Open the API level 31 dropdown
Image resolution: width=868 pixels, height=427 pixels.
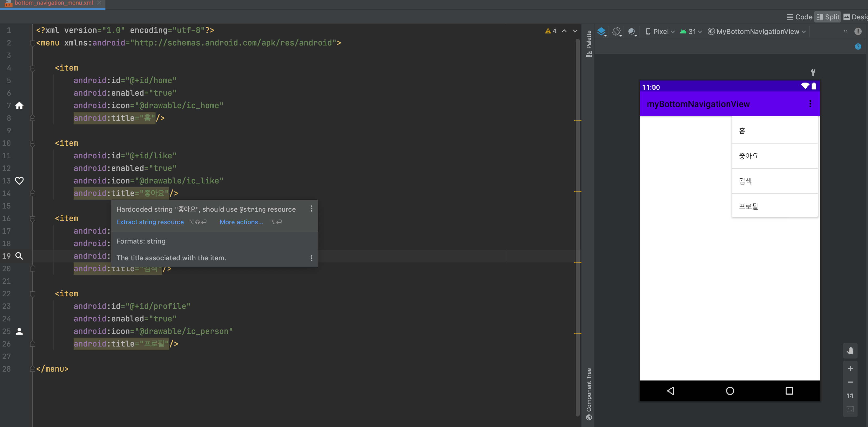click(691, 31)
